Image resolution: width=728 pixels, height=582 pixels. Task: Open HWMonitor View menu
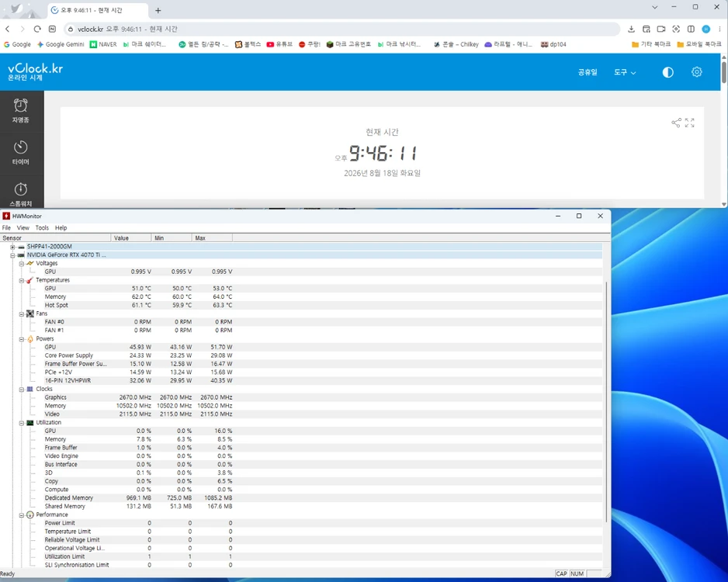coord(23,228)
